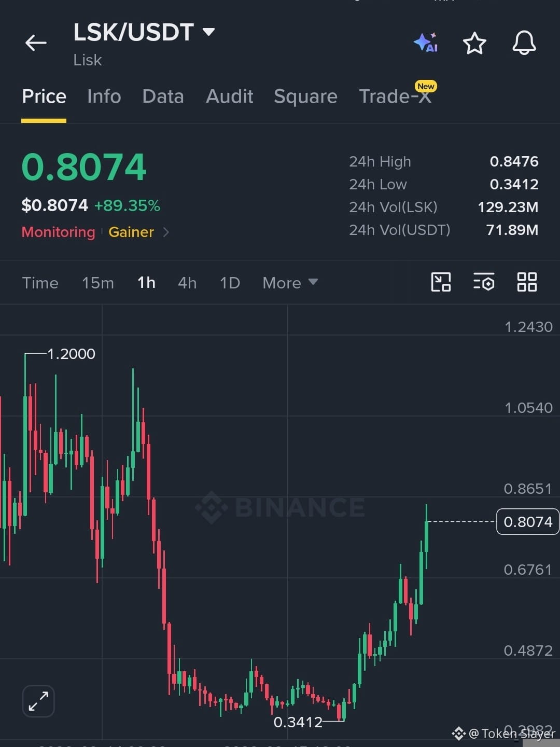Viewport: 560px width, 747px height.
Task: Expand the Monitoring Gainer chevron
Action: tap(166, 232)
